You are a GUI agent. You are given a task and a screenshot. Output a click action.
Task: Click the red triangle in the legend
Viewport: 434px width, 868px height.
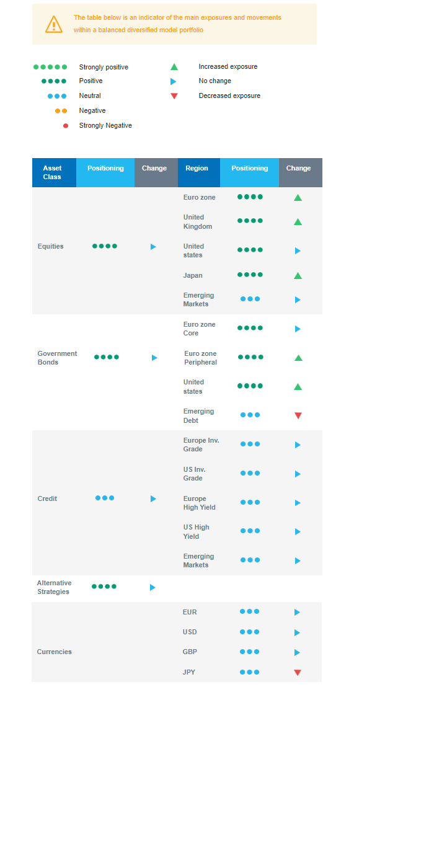point(174,96)
